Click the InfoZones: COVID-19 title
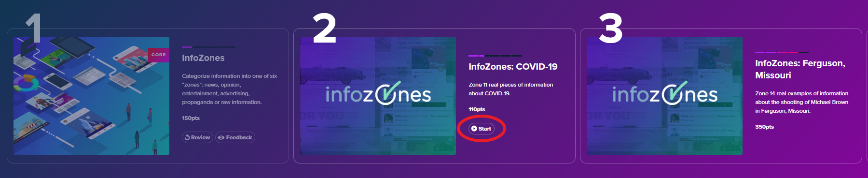Screen dimensions: 868x178 click(x=513, y=67)
